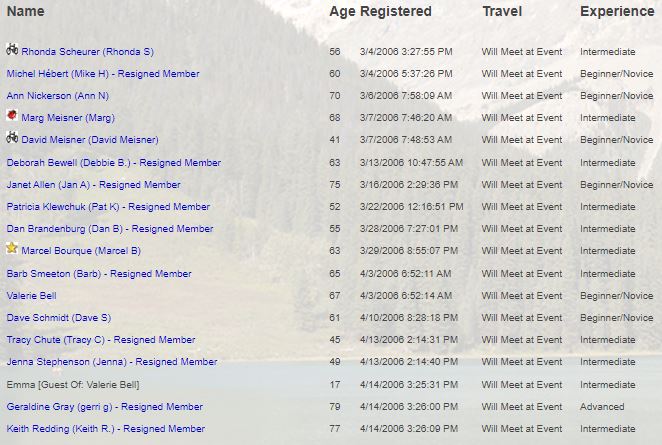Click the Experience column header
Viewport: 662px width, 445px height.
point(616,11)
